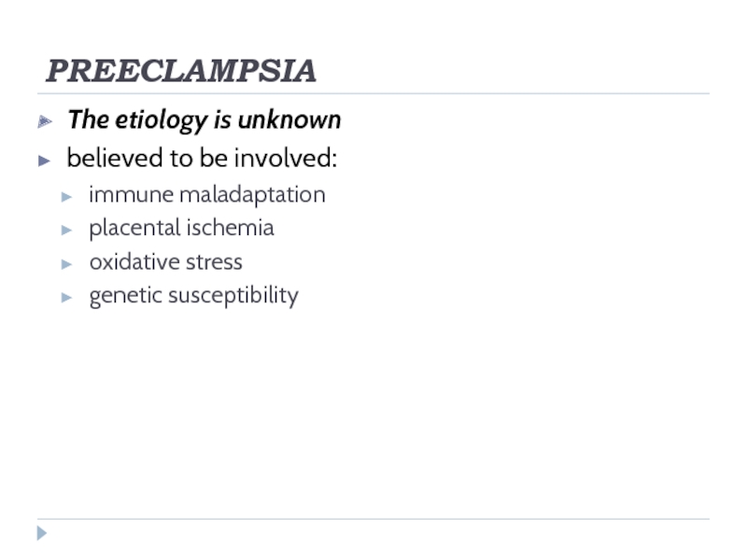747x560 pixels.
Task: Select the PREECLAMPSIA slide title
Action: pyautogui.click(x=181, y=71)
